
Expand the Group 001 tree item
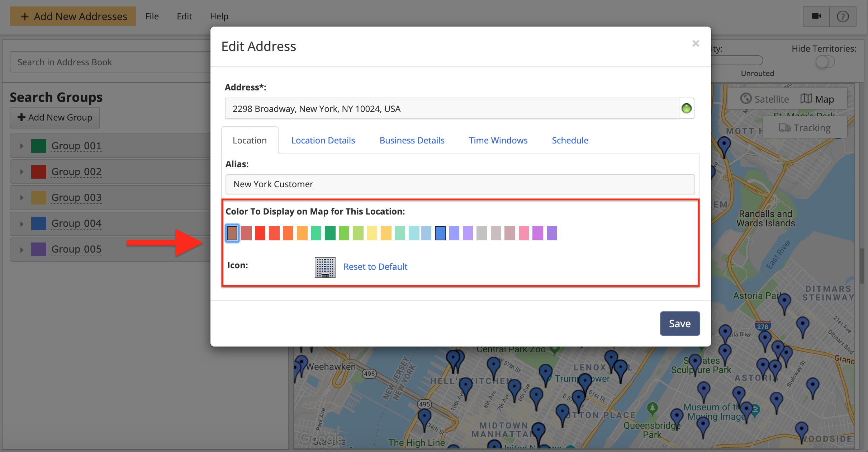22,146
